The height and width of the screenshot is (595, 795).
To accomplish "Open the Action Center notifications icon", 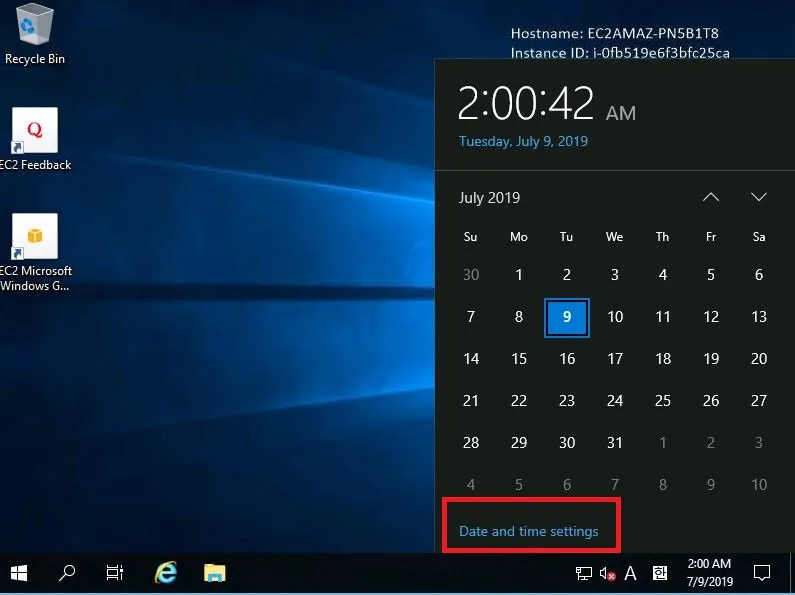I will tap(761, 573).
